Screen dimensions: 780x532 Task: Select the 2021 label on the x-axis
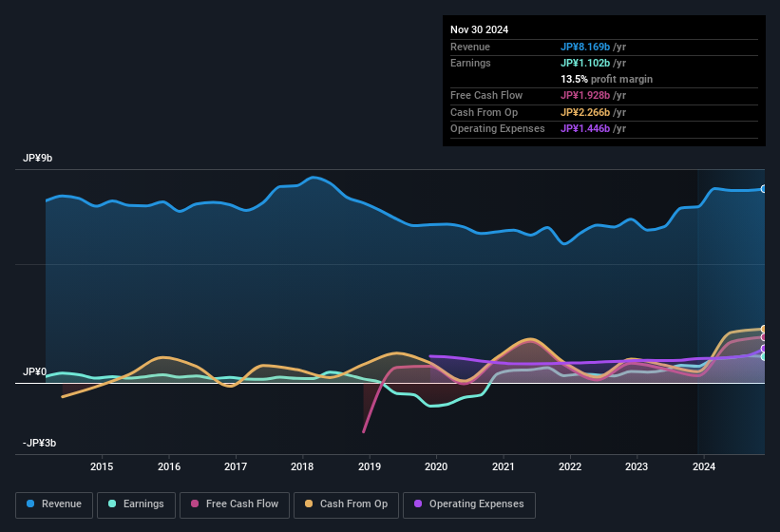pyautogui.click(x=503, y=466)
